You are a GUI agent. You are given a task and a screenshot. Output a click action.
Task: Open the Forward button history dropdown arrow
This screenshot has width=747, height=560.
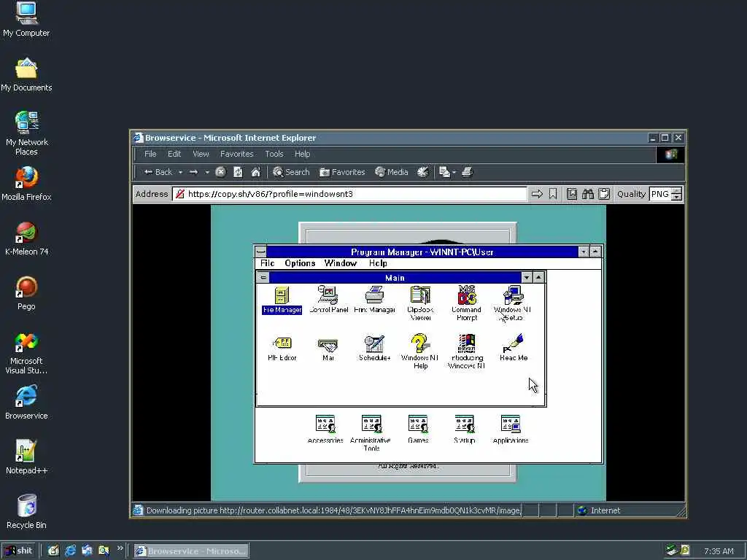click(x=207, y=172)
